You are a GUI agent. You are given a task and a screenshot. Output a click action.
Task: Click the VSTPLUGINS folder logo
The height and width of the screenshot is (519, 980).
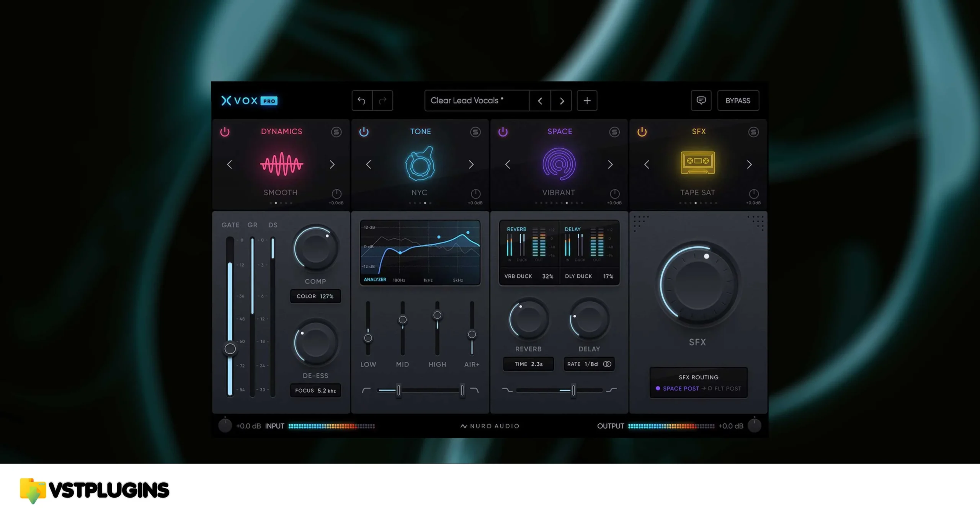(33, 491)
